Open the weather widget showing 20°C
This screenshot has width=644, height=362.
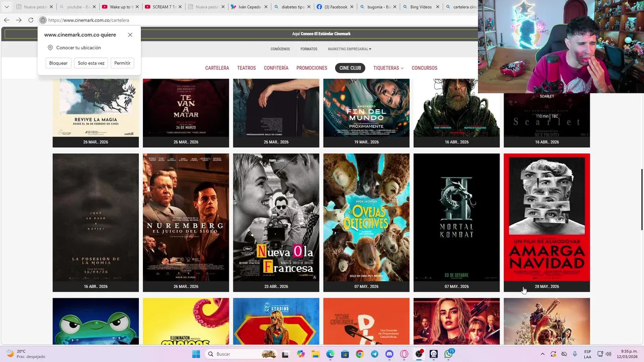tap(25, 354)
